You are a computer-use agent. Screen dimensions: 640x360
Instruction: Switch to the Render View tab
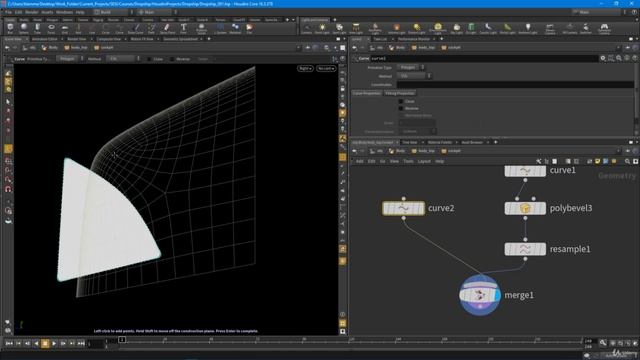coord(76,39)
